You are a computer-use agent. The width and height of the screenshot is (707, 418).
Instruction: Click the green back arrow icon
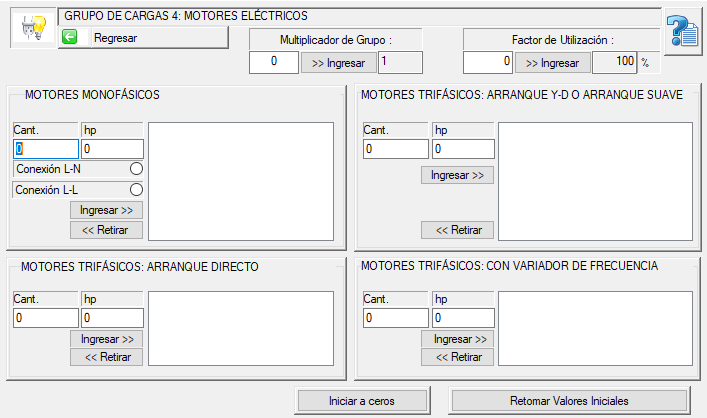(69, 37)
